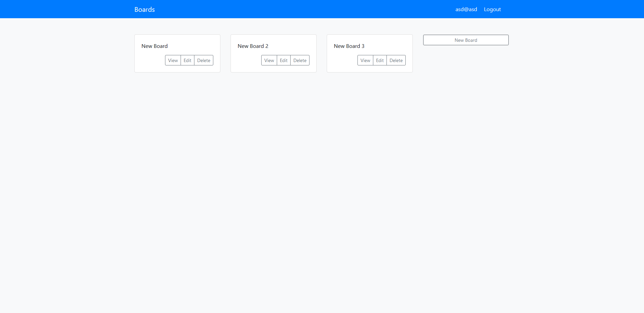Edit the board New Board 3
The width and height of the screenshot is (644, 313).
point(379,60)
